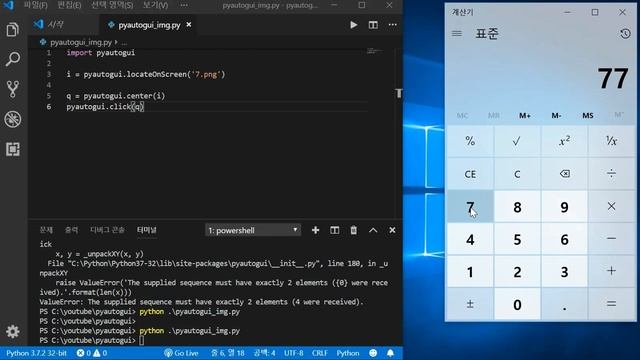Viewport: 640px width, 360px height.
Task: Click the x squared key in calculator
Action: tap(564, 141)
